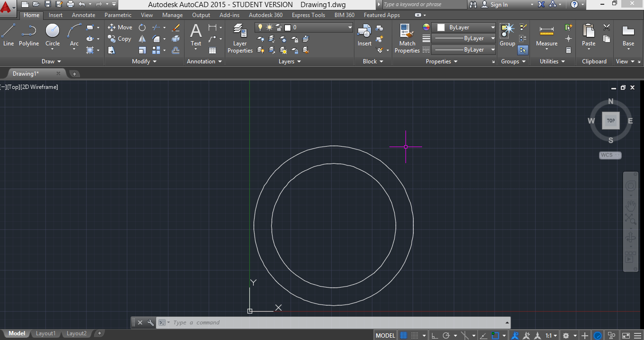Image resolution: width=644 pixels, height=340 pixels.
Task: Click the Sign In button
Action: coord(499,4)
